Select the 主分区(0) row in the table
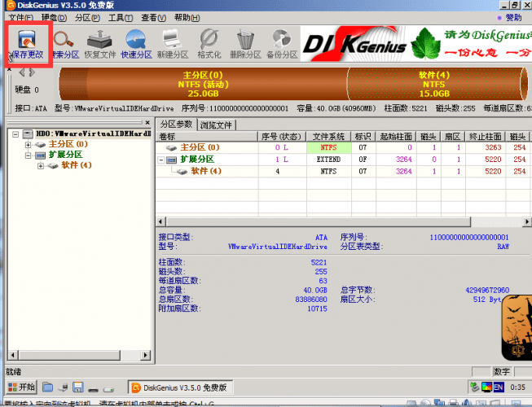532x407 pixels. click(343, 147)
